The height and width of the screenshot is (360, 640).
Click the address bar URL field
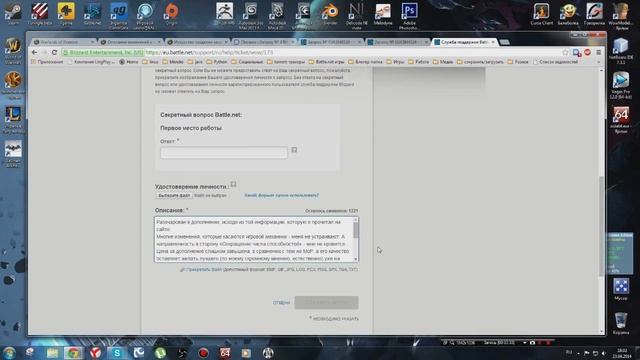coord(310,52)
